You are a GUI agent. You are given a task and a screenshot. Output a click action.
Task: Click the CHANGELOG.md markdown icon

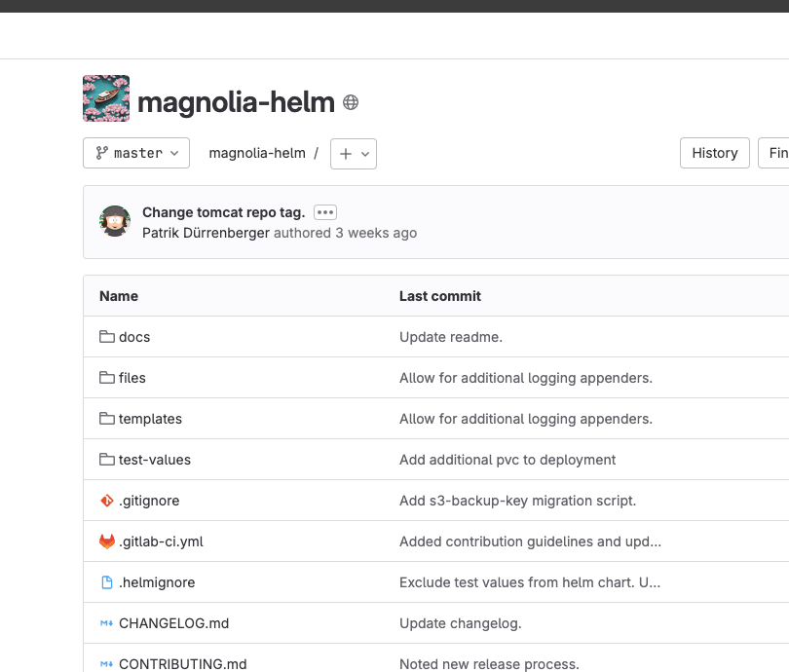coord(107,623)
